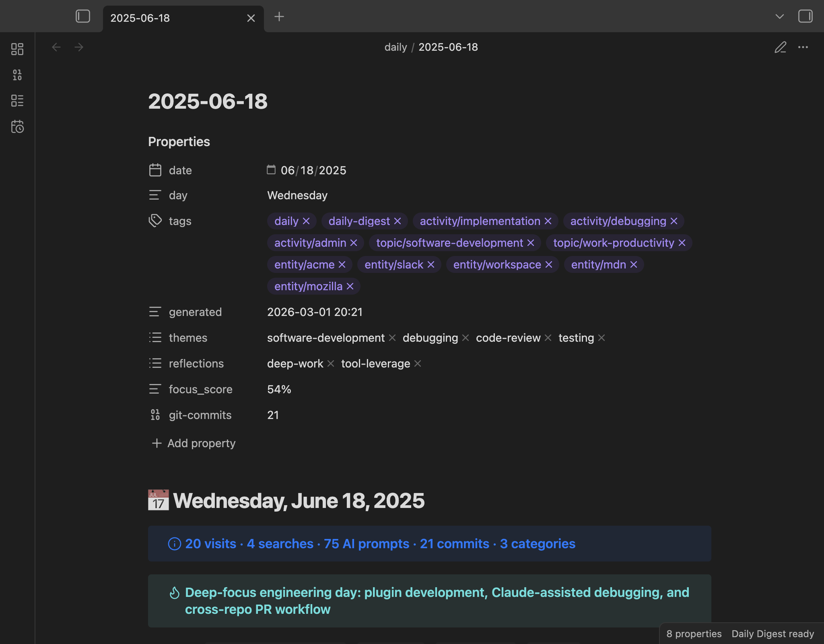Open the daily breadcrumb folder
The width and height of the screenshot is (824, 644).
(x=396, y=47)
